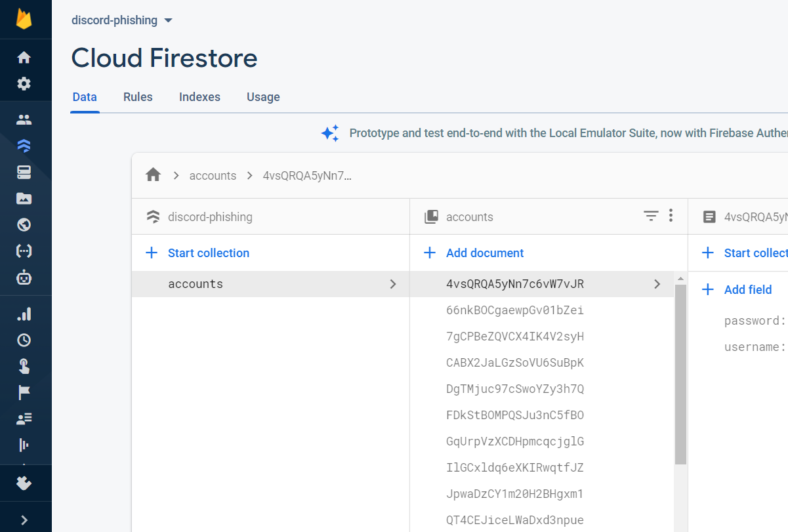The height and width of the screenshot is (532, 788).
Task: Open Authentication people icon in sidebar
Action: pos(24,120)
